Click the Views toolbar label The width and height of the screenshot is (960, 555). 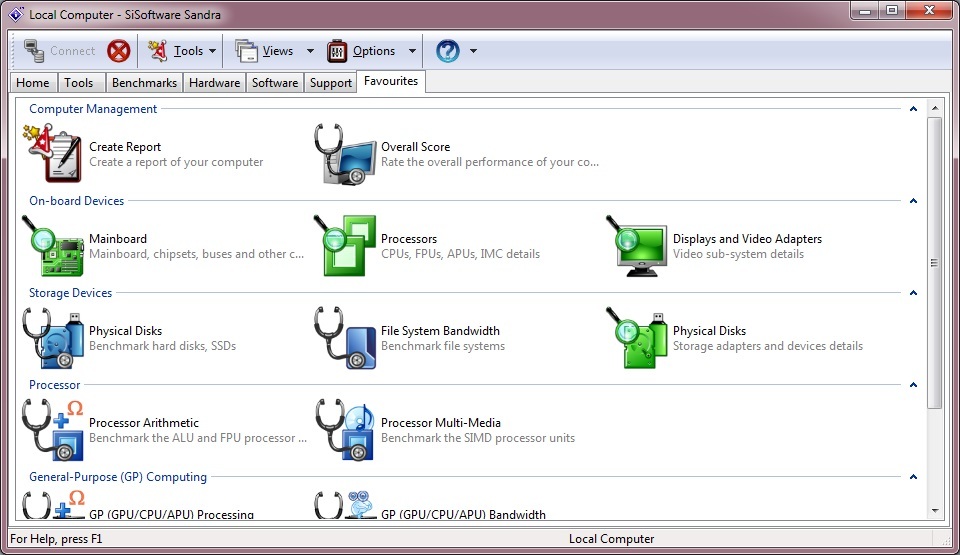pyautogui.click(x=278, y=51)
